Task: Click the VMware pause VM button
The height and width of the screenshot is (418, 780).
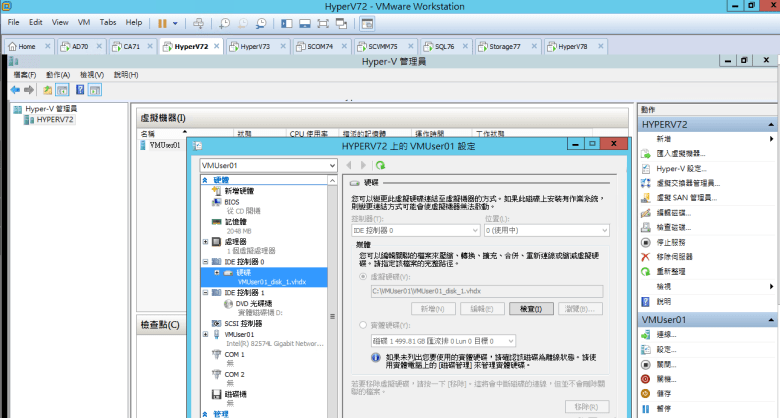Action: [163, 21]
